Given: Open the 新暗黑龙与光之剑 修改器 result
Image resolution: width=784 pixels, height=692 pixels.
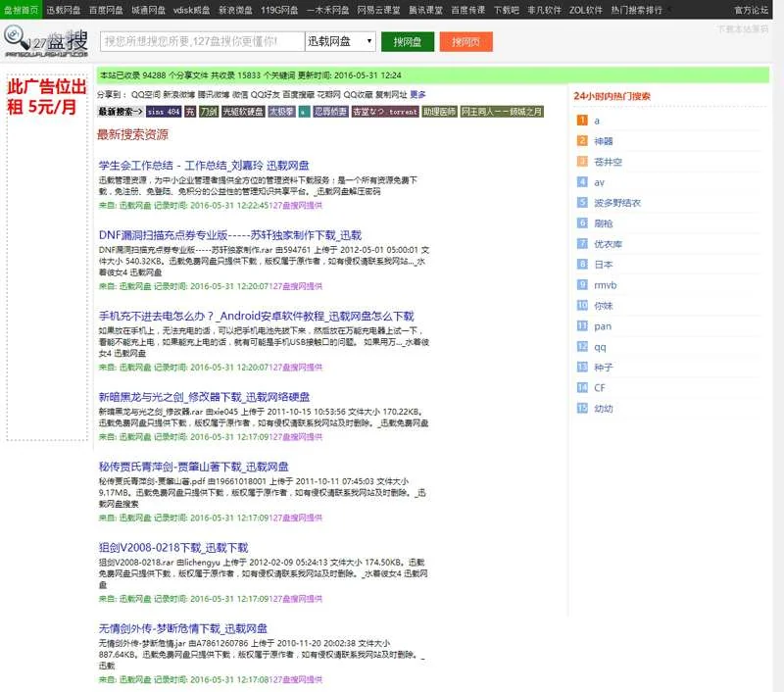Looking at the screenshot, I should click(204, 397).
